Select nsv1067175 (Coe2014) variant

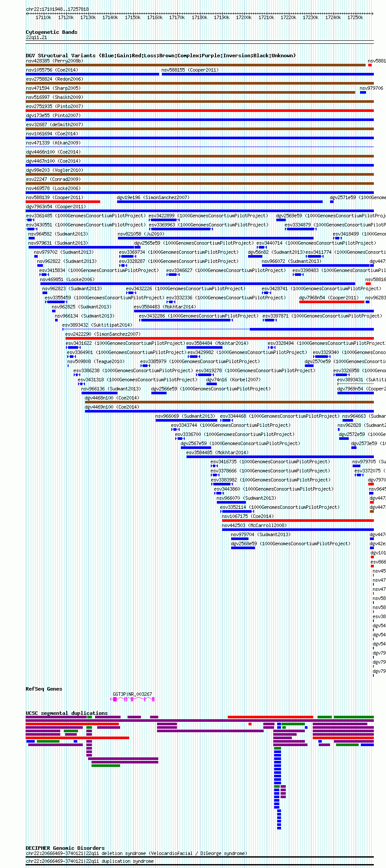248,516
